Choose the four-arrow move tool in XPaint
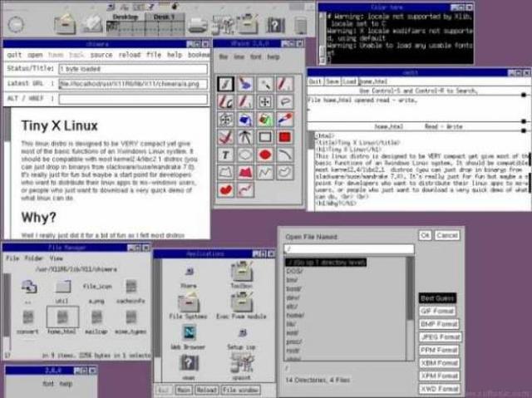The width and height of the screenshot is (532, 398). [x=264, y=101]
